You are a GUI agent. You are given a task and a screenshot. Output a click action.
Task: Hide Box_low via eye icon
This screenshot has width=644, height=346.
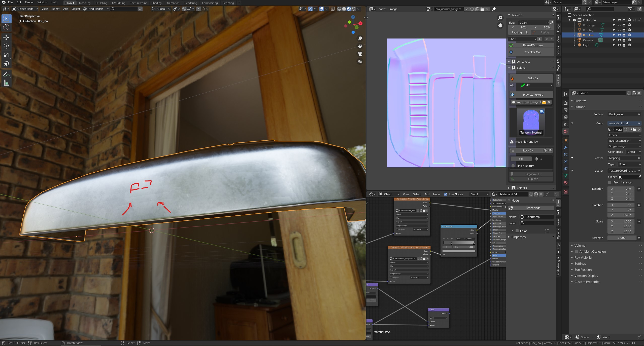coord(619,35)
